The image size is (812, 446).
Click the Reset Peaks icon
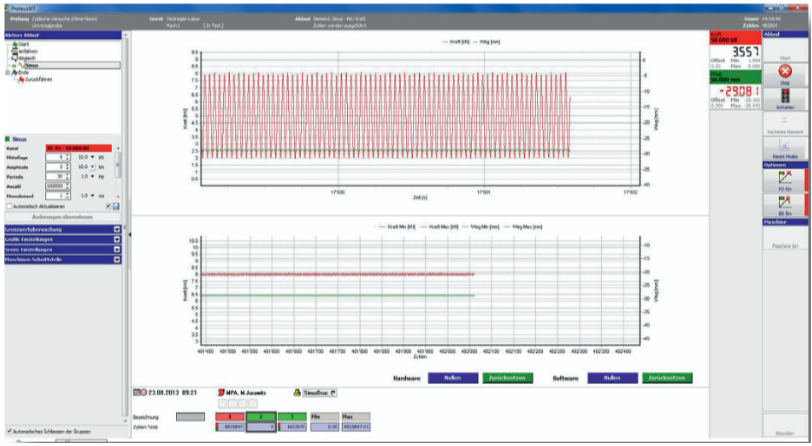pos(784,147)
